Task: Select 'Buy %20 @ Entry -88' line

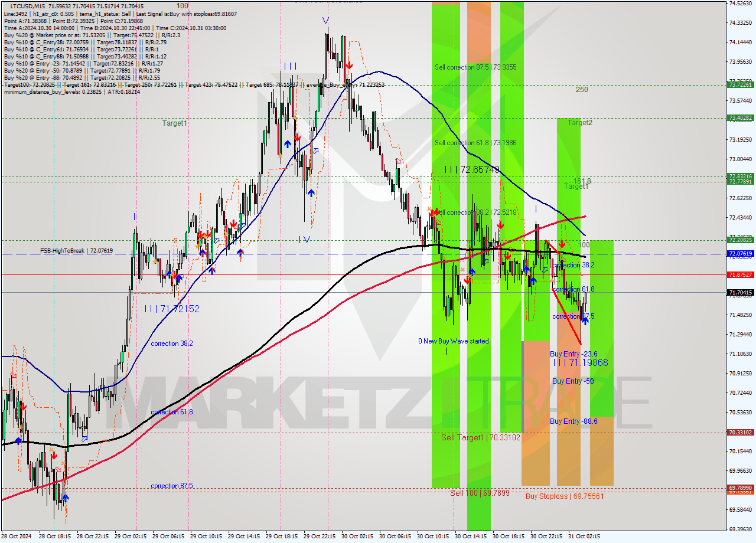Action: point(82,77)
